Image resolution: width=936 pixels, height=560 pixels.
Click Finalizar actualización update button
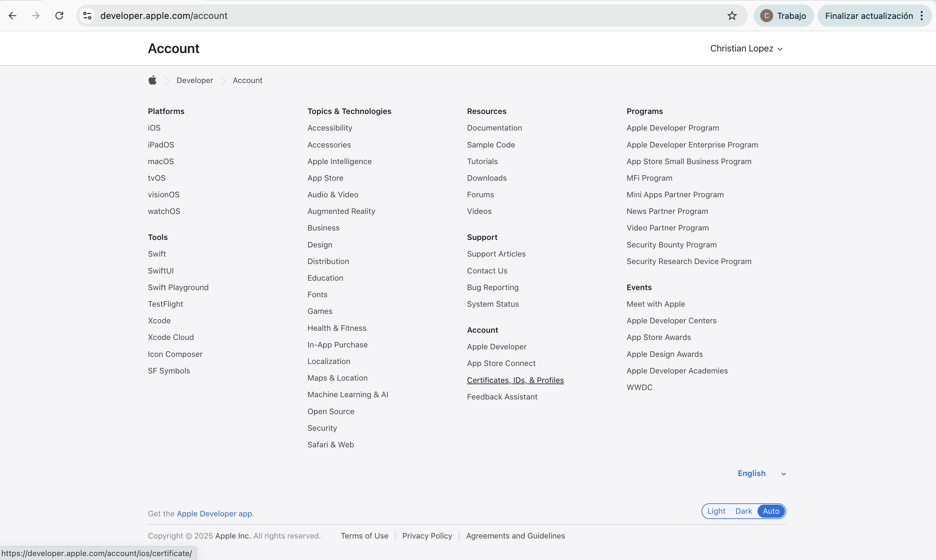click(869, 16)
